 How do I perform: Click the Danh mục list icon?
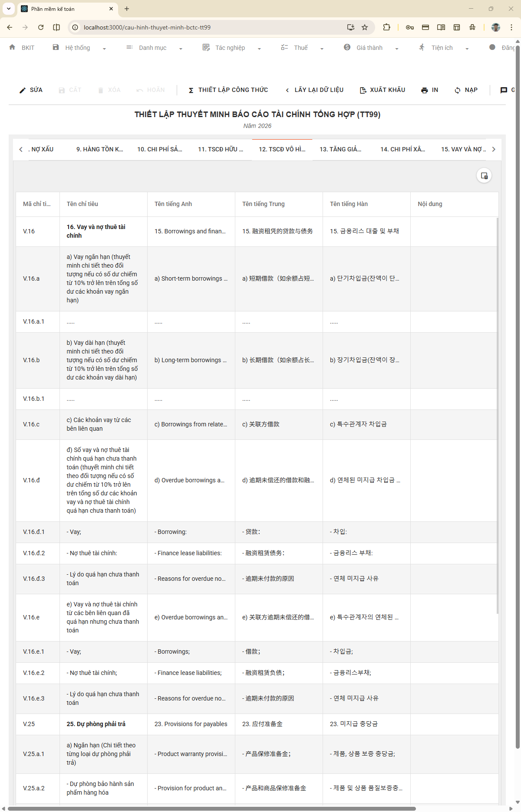click(129, 47)
